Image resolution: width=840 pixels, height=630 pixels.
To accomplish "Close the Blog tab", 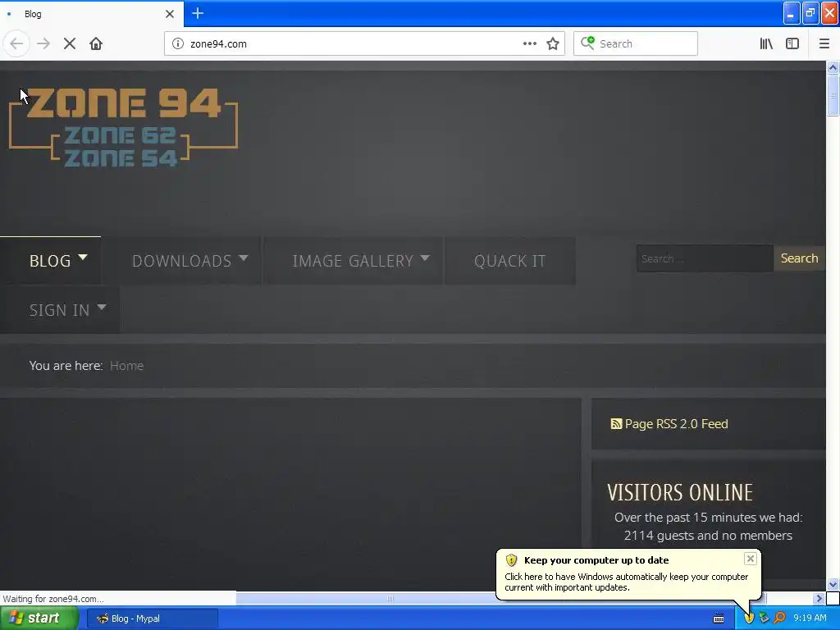I will (170, 14).
